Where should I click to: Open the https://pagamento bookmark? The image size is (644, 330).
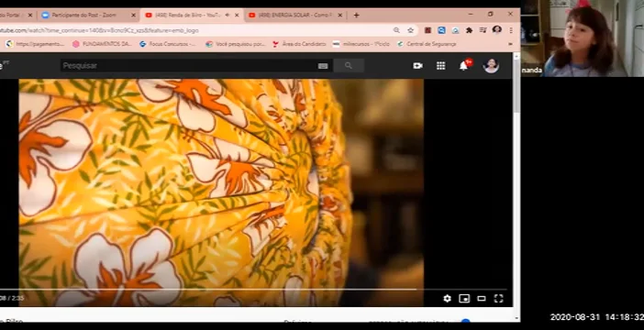[x=36, y=44]
